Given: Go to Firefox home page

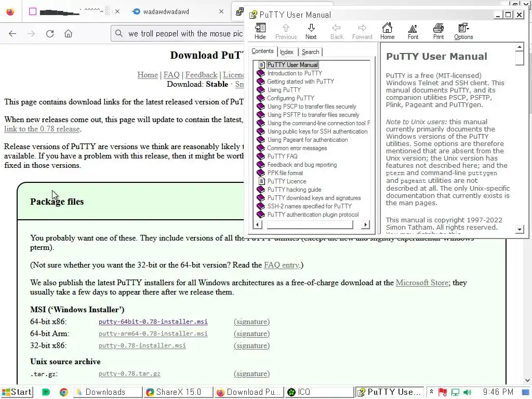Looking at the screenshot, I should click(x=68, y=34).
